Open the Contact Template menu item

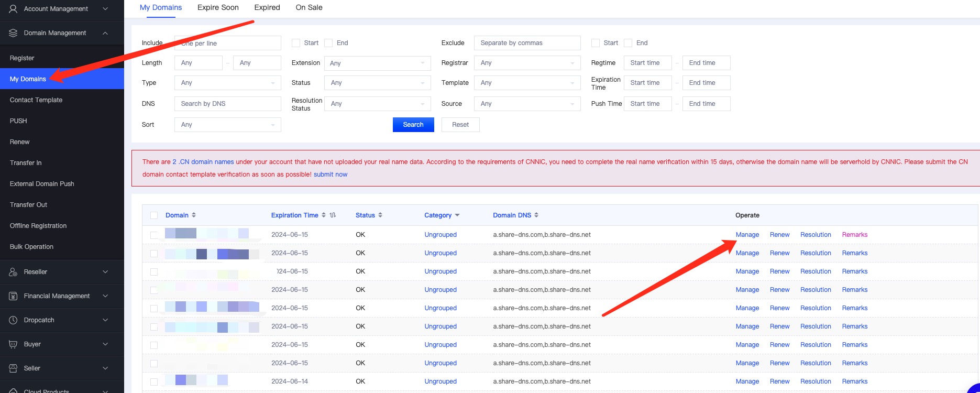click(x=36, y=100)
